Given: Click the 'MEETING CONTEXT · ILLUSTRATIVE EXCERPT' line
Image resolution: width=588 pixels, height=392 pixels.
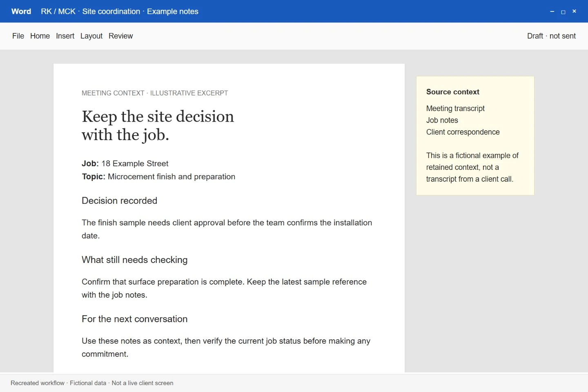Looking at the screenshot, I should coord(155,93).
